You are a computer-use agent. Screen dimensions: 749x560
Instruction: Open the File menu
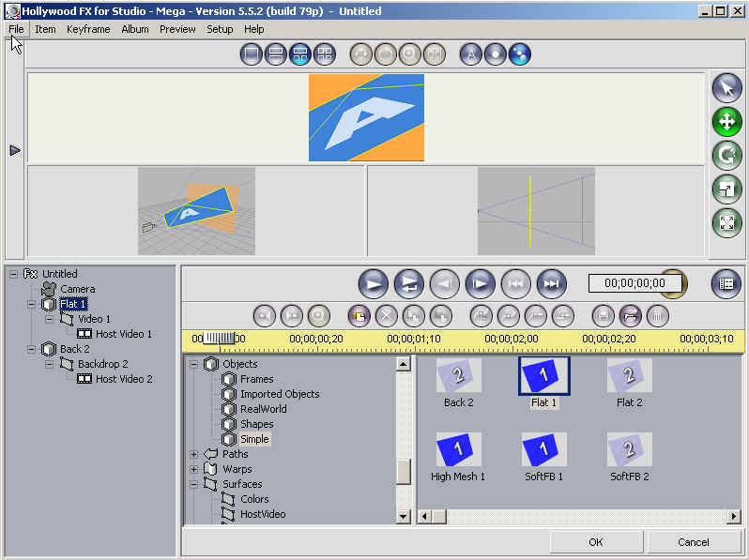click(x=16, y=29)
